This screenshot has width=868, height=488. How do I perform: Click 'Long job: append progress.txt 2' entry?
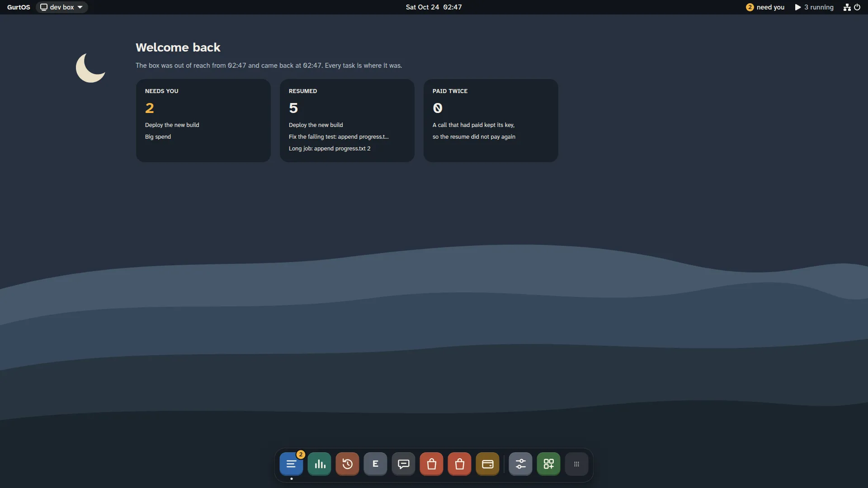click(330, 149)
